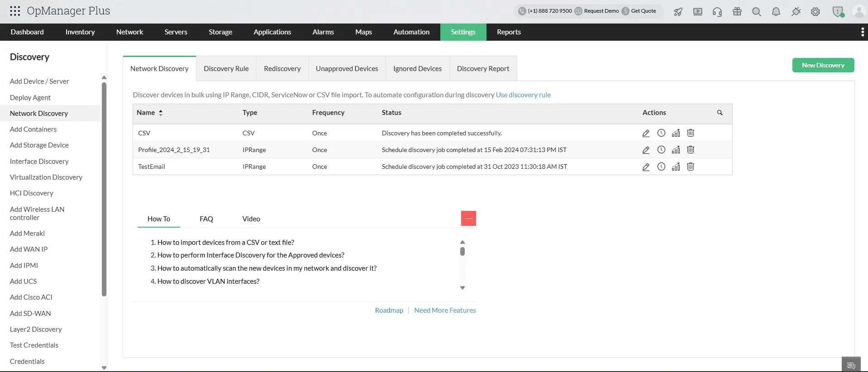This screenshot has height=372, width=868.
Task: Click the phone number icon
Action: tap(522, 11)
